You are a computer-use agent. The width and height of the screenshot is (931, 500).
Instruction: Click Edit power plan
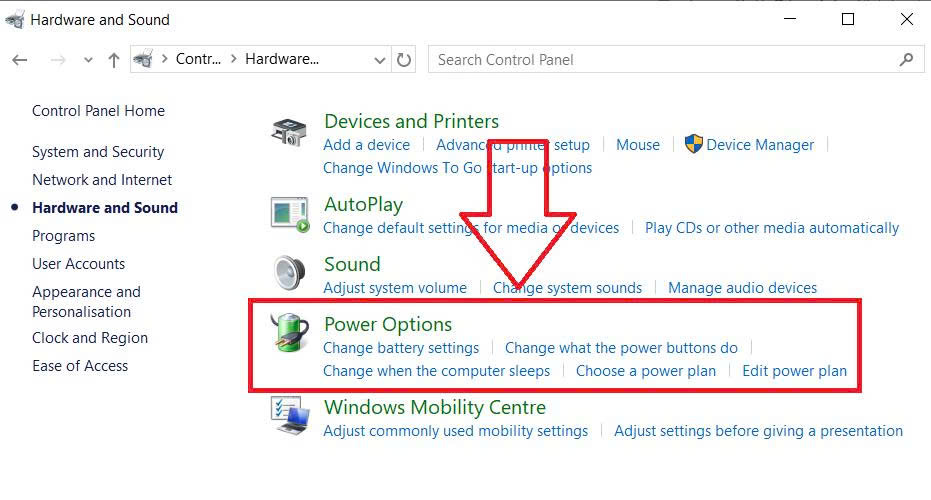coord(794,371)
